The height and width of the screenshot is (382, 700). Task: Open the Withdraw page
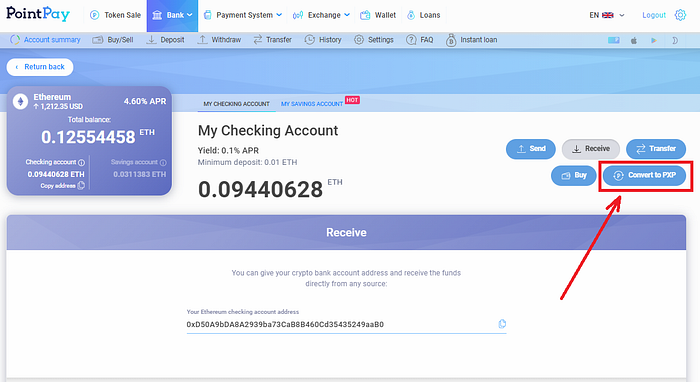tap(219, 40)
